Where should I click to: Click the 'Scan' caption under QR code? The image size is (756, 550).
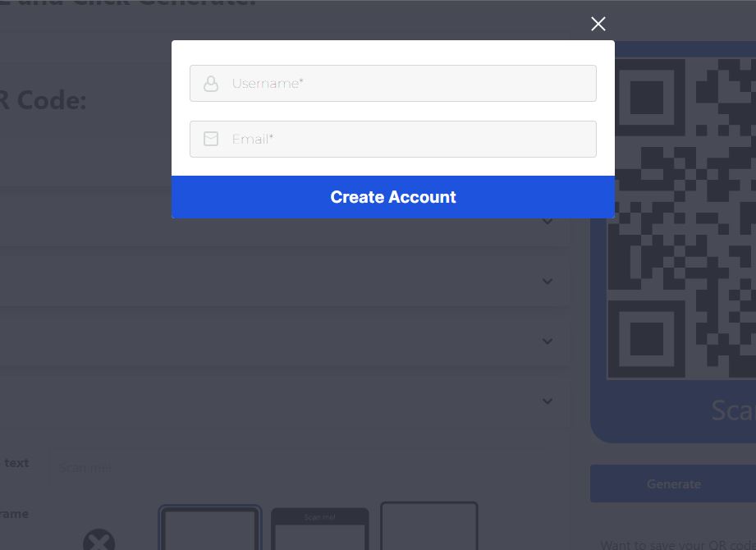click(733, 410)
